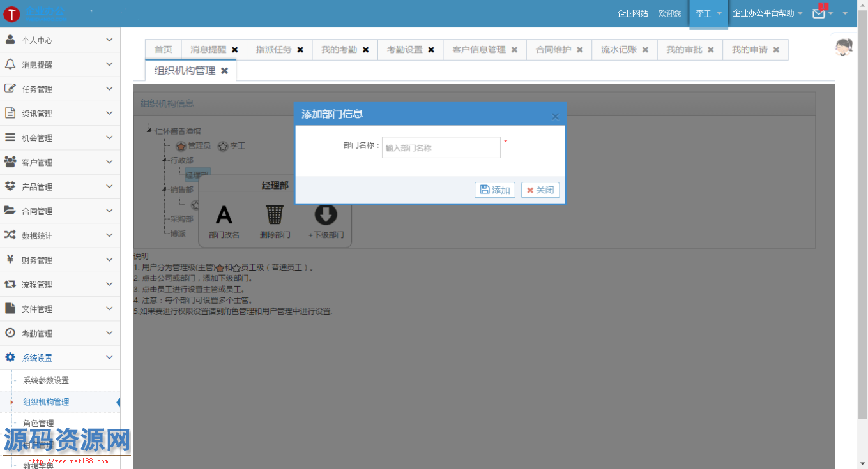Close the 添加部门信息 dialog with the X
Image resolution: width=868 pixels, height=469 pixels.
pos(555,116)
